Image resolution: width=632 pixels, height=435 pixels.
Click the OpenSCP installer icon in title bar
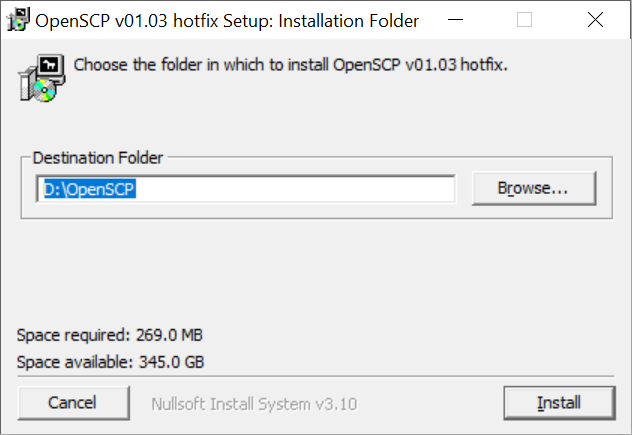pyautogui.click(x=18, y=19)
